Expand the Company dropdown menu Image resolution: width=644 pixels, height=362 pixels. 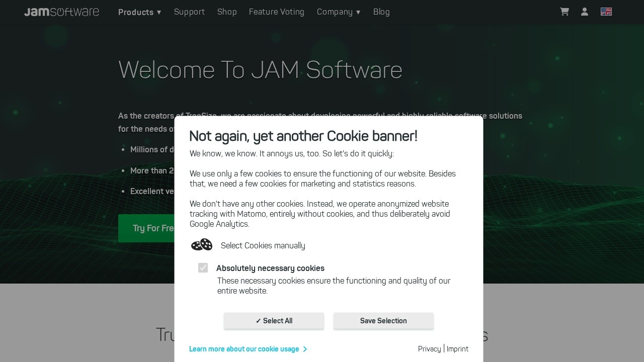339,12
